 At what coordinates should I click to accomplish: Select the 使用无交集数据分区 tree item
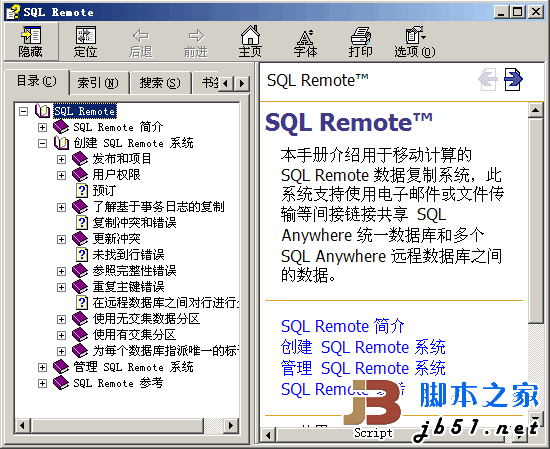tap(146, 319)
